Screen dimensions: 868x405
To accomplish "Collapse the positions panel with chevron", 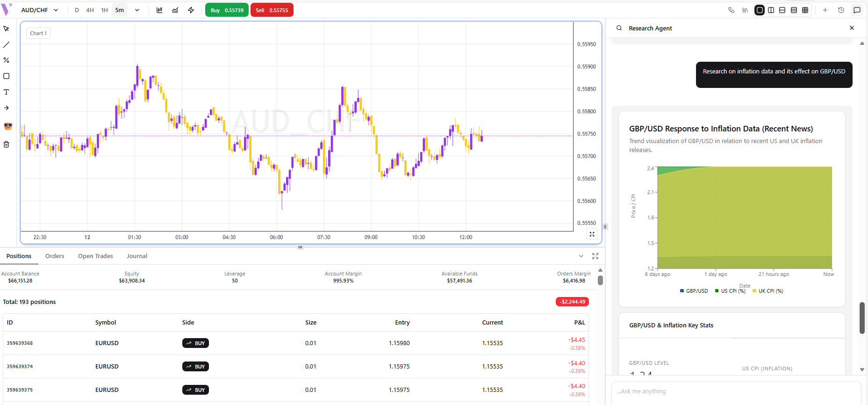I will (581, 256).
